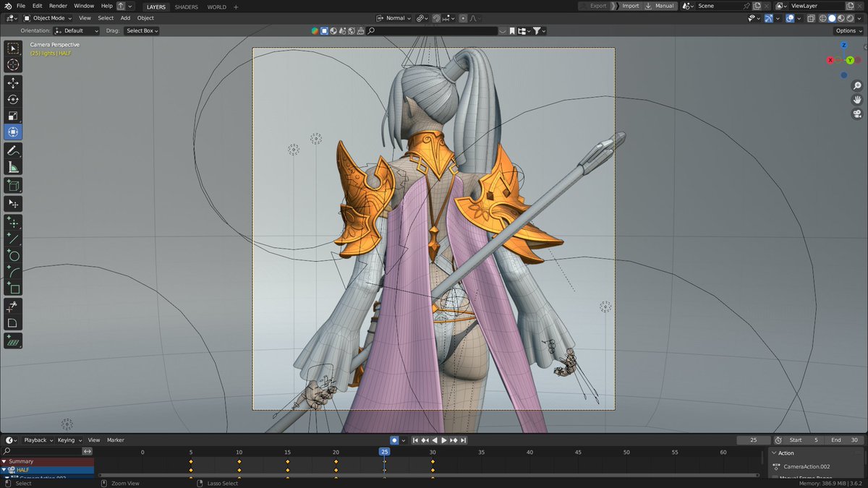Open the Window menu
Viewport: 868px width, 488px height.
point(84,6)
